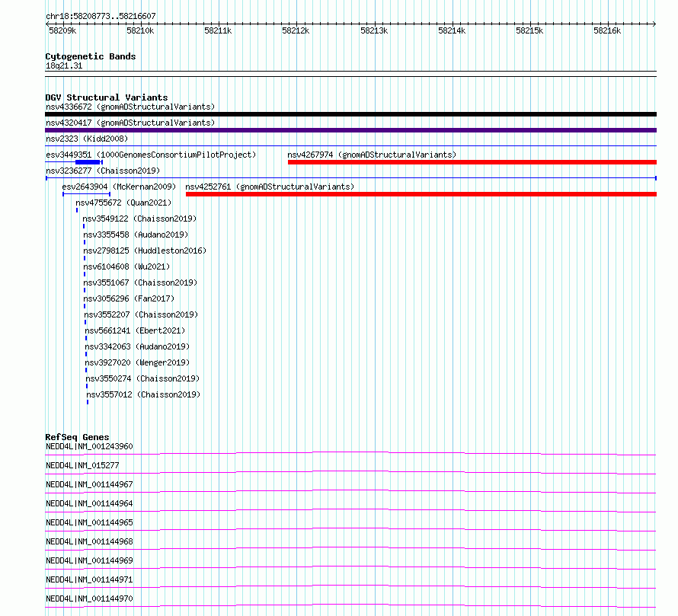Select the purple nsv4320417 variant bar
This screenshot has width=678, height=616.
[350, 130]
